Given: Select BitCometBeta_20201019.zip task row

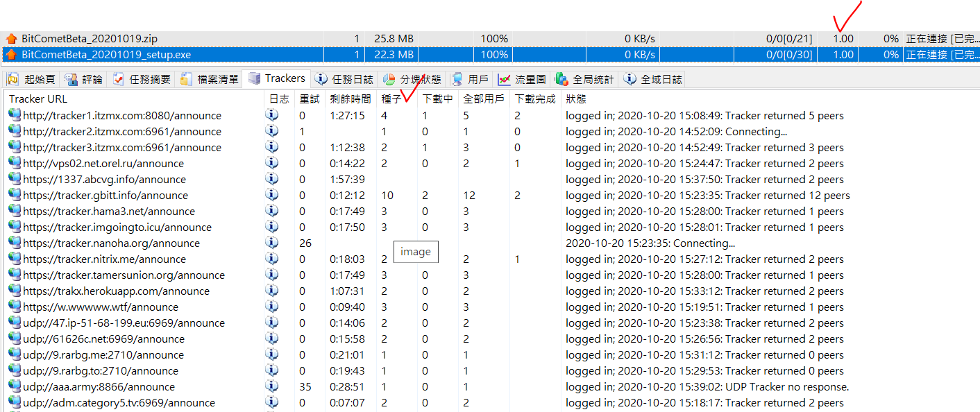Looking at the screenshot, I should pos(490,39).
